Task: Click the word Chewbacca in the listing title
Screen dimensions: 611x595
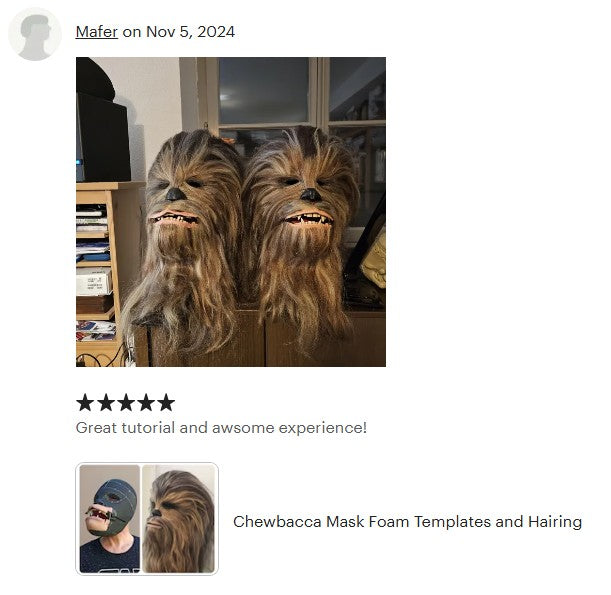Action: tap(277, 521)
